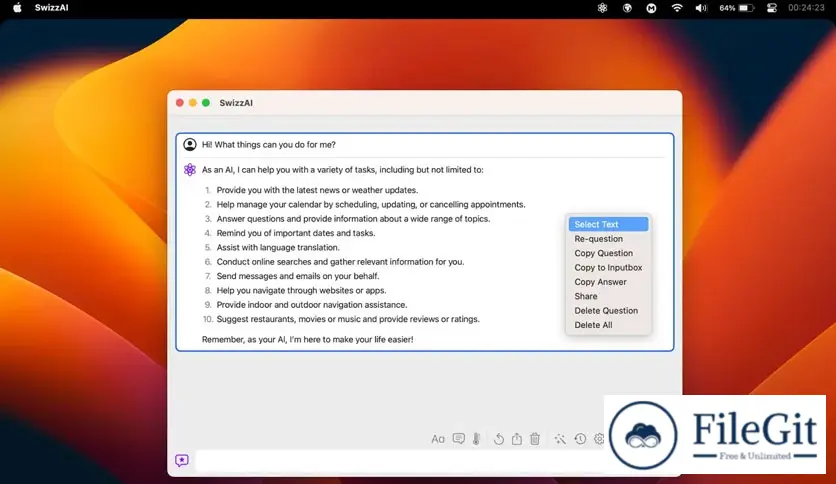This screenshot has height=484, width=836.
Task: Choose Share from context menu
Action: [608, 296]
